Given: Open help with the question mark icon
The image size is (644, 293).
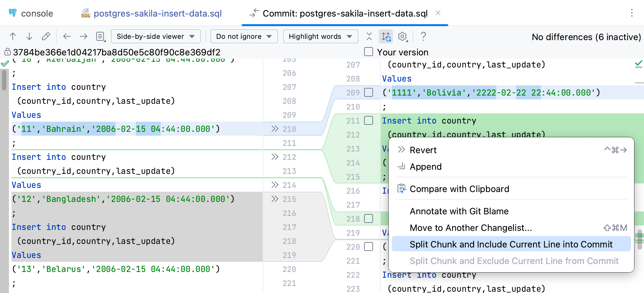Looking at the screenshot, I should point(423,36).
